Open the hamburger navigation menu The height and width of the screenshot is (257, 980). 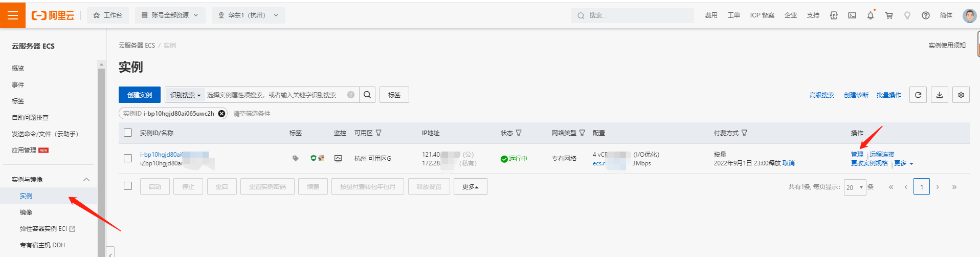coord(13,15)
